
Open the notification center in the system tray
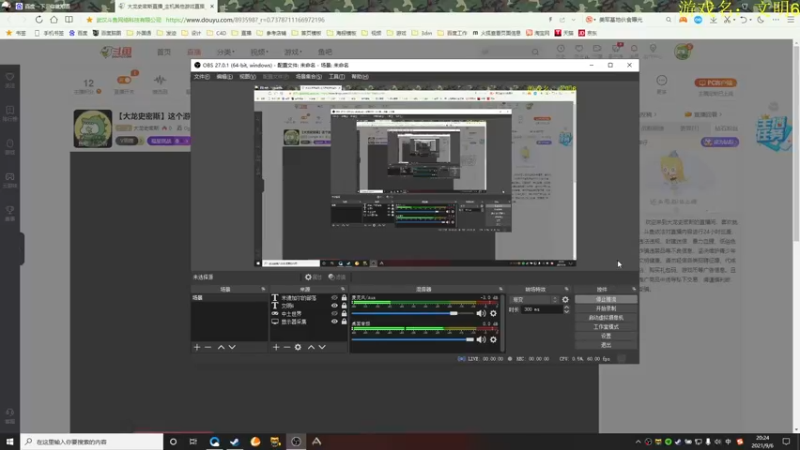[x=786, y=441]
